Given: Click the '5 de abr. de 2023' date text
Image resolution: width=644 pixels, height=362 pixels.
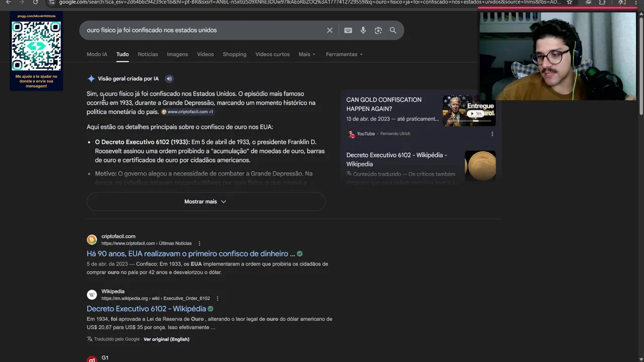Looking at the screenshot, I should (107, 264).
